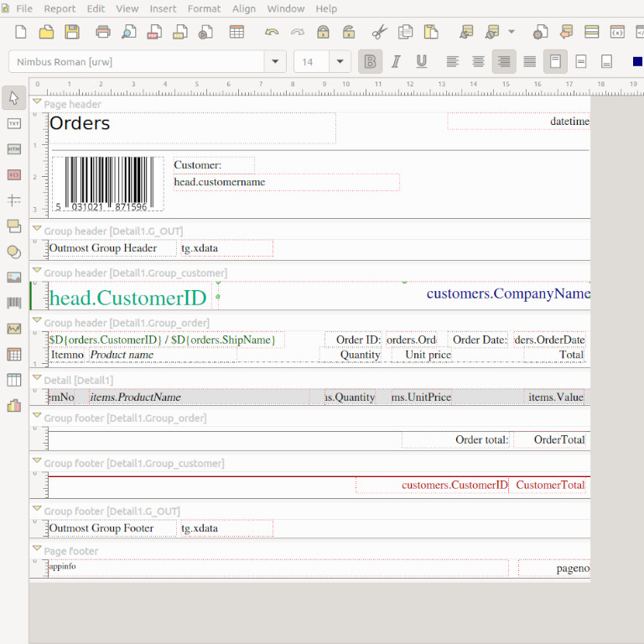The width and height of the screenshot is (644, 644).
Task: Toggle italic text style
Action: pyautogui.click(x=396, y=62)
